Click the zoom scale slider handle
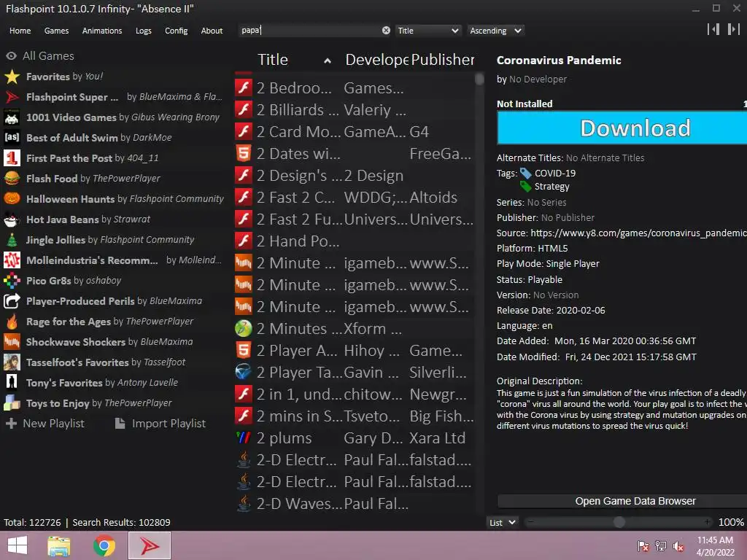The width and height of the screenshot is (747, 560). [x=619, y=522]
